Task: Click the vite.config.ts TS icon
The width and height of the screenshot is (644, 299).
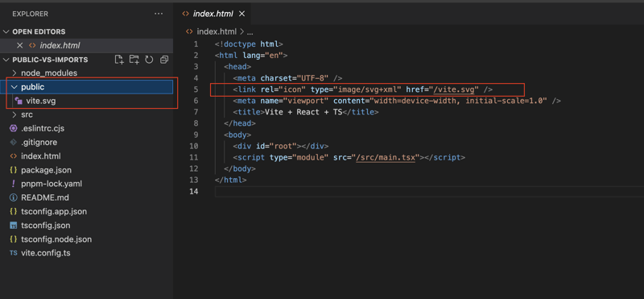Action: tap(13, 253)
